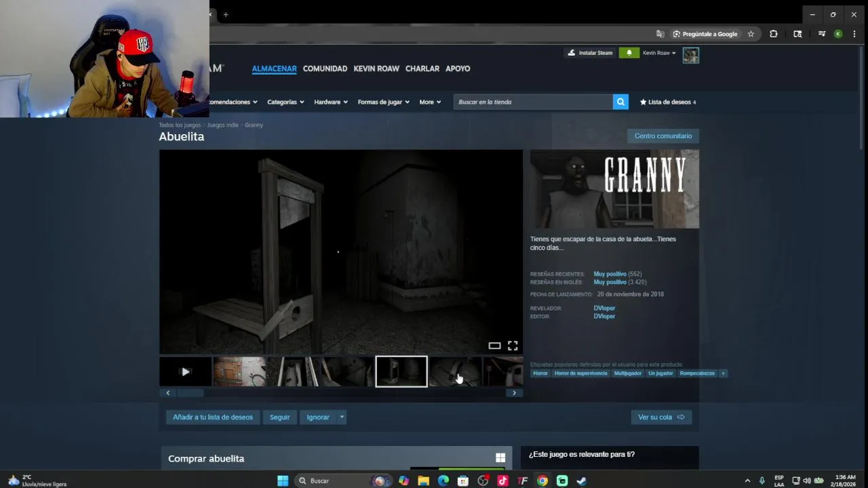
Task: Open Copilot from the taskbar
Action: (x=404, y=481)
